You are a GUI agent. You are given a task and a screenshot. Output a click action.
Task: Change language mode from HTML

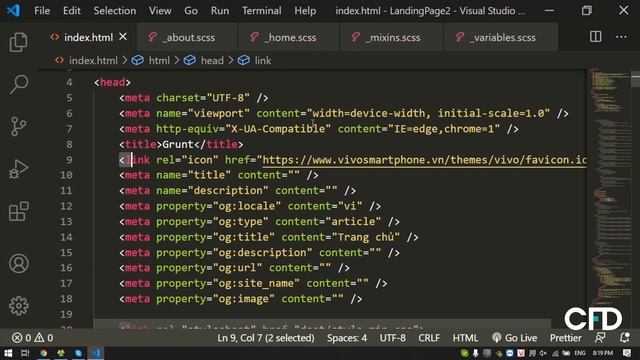click(465, 338)
